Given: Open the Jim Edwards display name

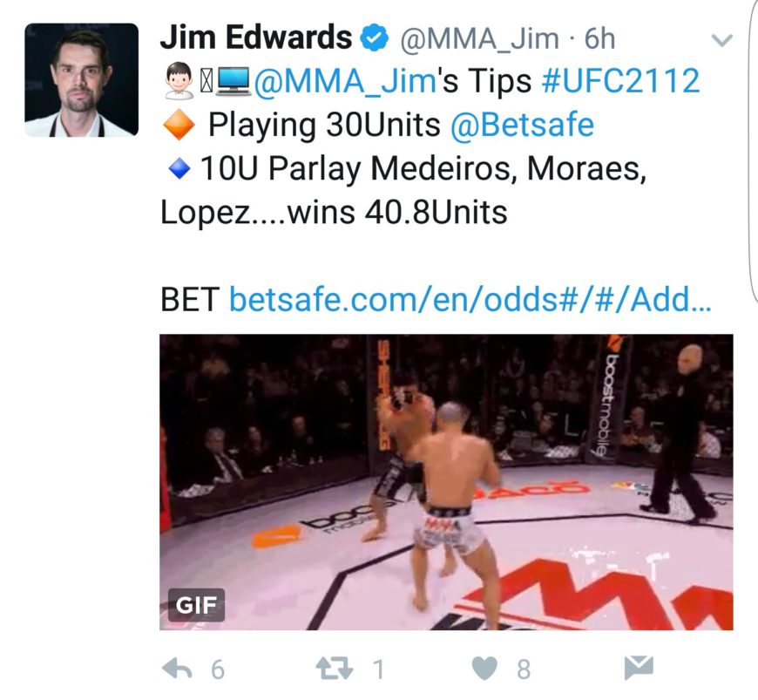Looking at the screenshot, I should click(x=256, y=37).
